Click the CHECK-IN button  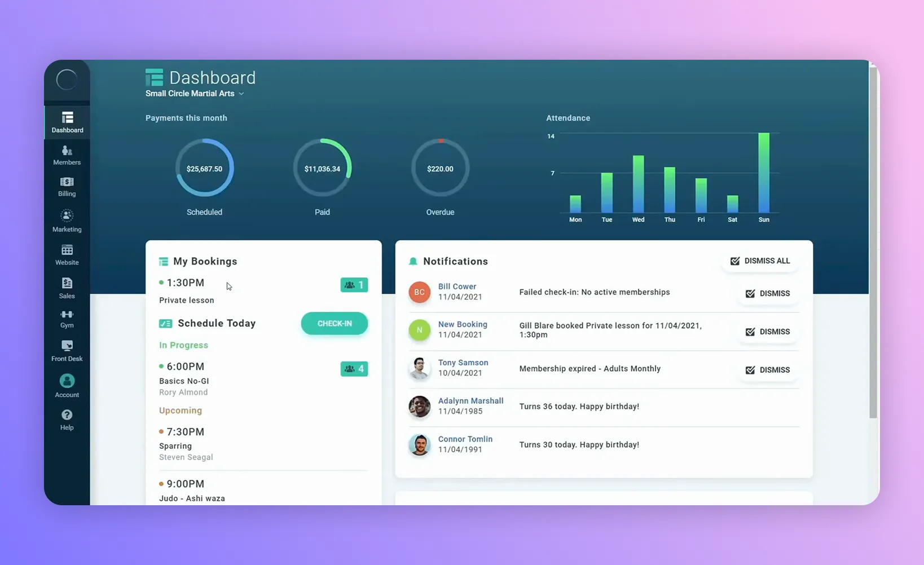pos(334,323)
